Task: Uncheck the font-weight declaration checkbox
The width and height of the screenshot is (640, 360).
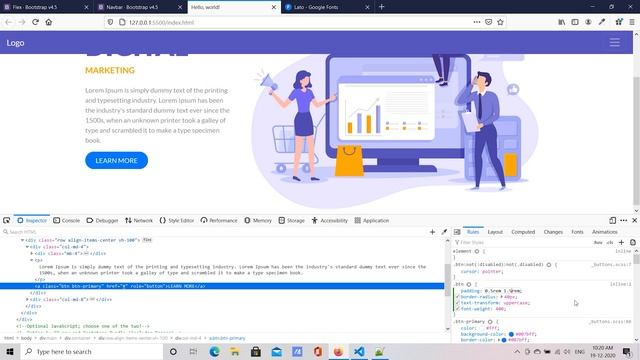Action: tap(458, 309)
